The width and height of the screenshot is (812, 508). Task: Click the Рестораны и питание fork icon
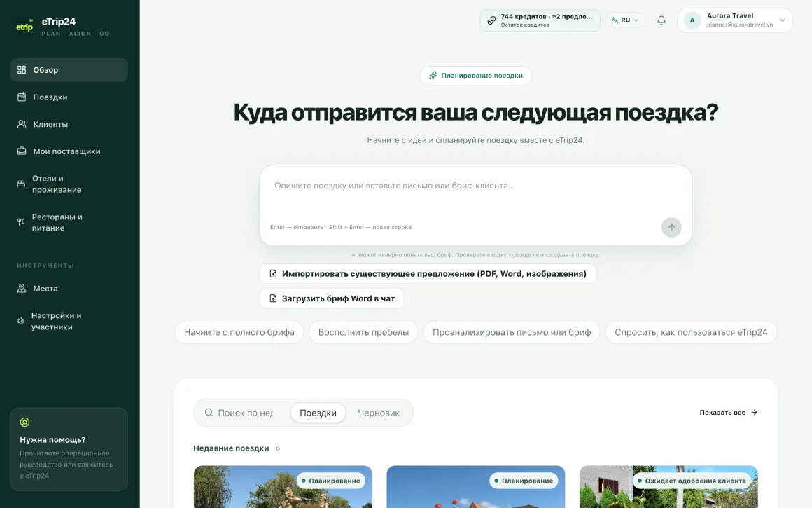[x=21, y=222]
